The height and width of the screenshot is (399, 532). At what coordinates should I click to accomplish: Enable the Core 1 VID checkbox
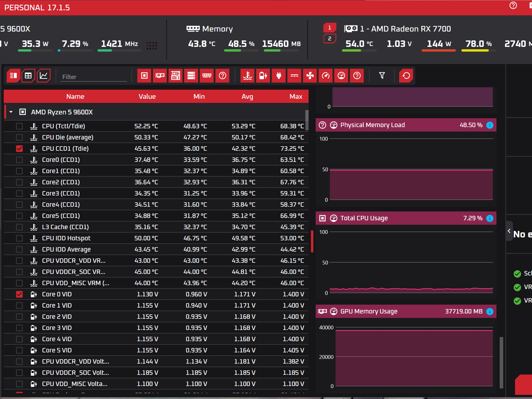(19, 305)
